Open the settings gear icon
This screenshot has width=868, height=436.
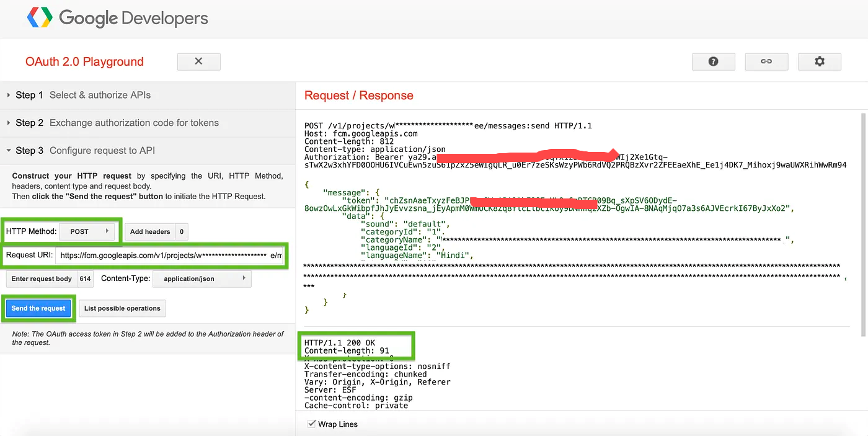[820, 61]
